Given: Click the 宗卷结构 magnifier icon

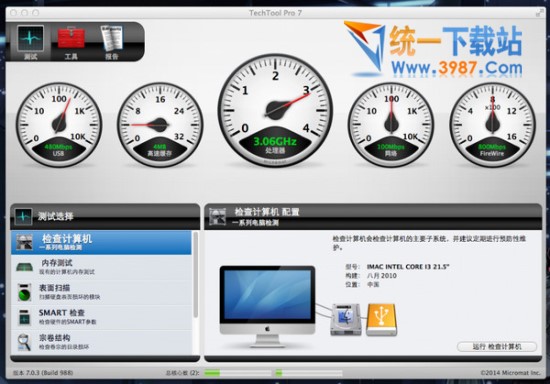Looking at the screenshot, I should 24,342.
